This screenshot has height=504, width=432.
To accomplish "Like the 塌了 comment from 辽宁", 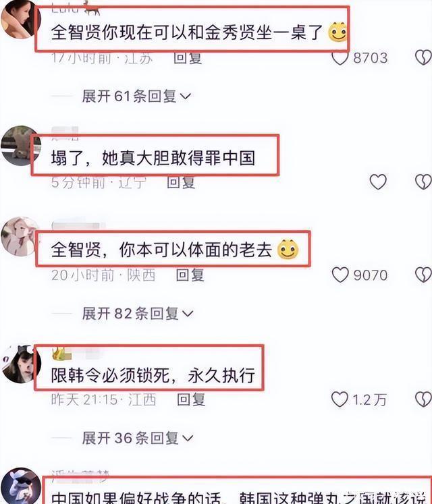I will click(378, 182).
